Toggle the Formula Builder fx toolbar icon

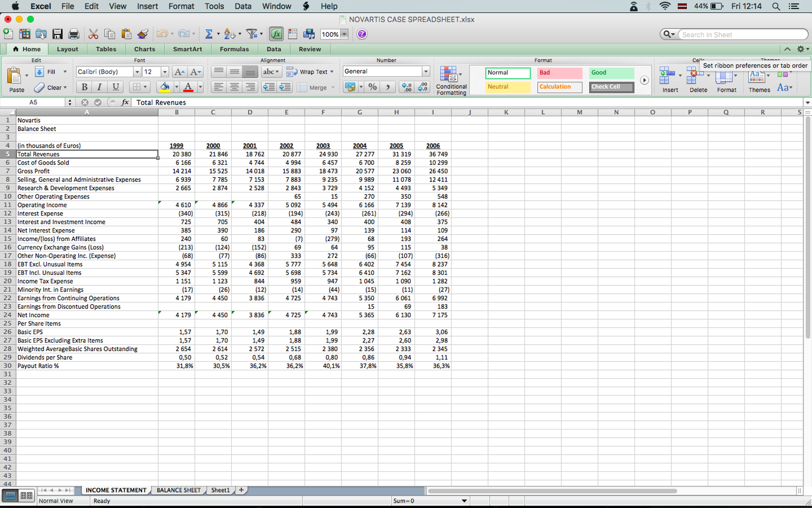click(276, 34)
